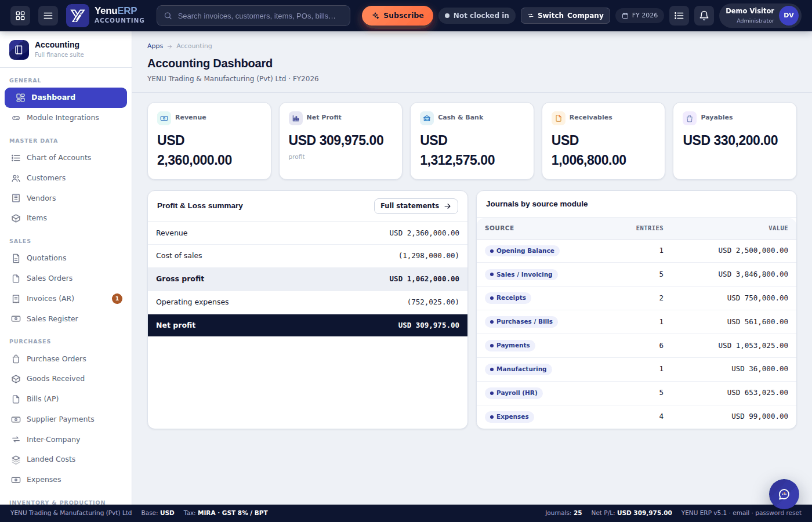Click the Sales / Invoicing source tag
The width and height of the screenshot is (812, 522).
pyautogui.click(x=521, y=275)
